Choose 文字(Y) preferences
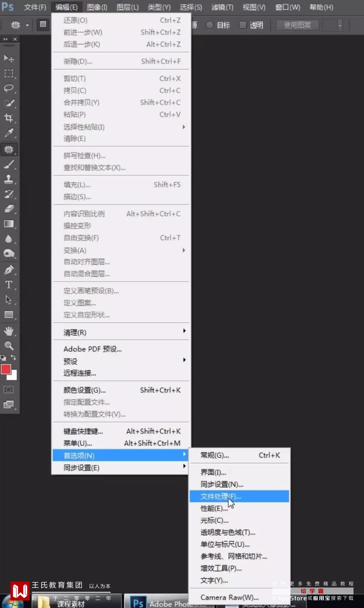Viewport: 364px width, 608px height. pos(239,580)
